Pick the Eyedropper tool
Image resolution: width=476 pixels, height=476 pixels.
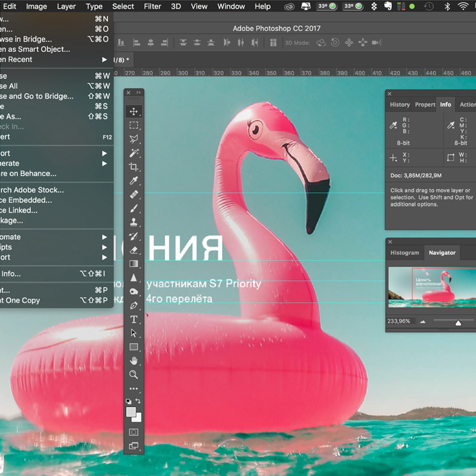134,181
